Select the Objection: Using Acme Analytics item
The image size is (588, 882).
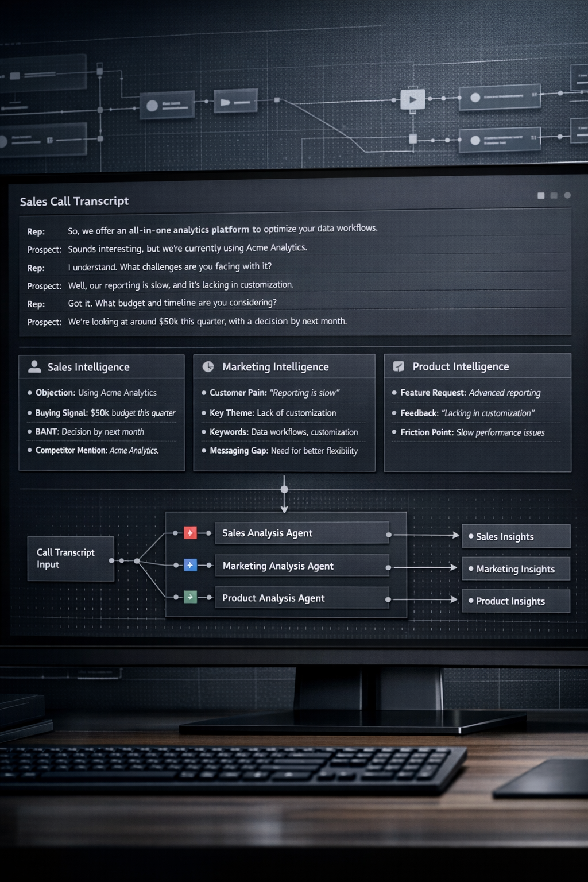[x=96, y=393]
